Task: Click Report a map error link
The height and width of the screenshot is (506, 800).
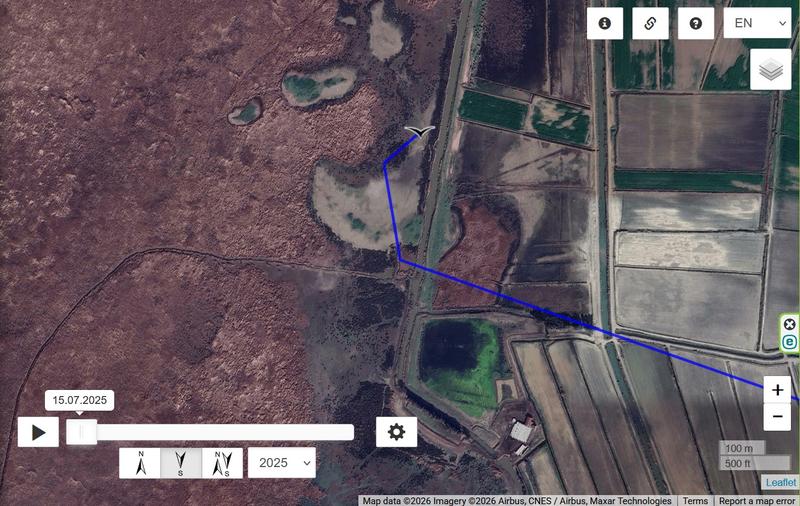Action: [x=757, y=501]
